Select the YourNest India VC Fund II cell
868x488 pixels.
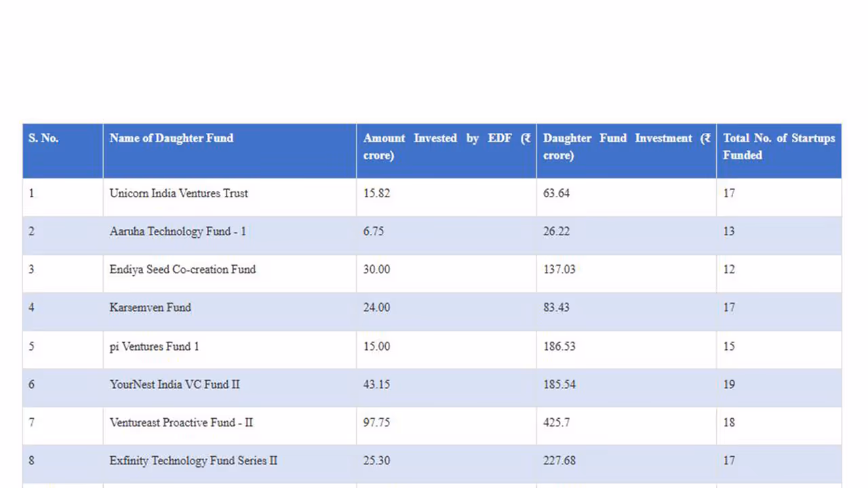[x=174, y=384]
